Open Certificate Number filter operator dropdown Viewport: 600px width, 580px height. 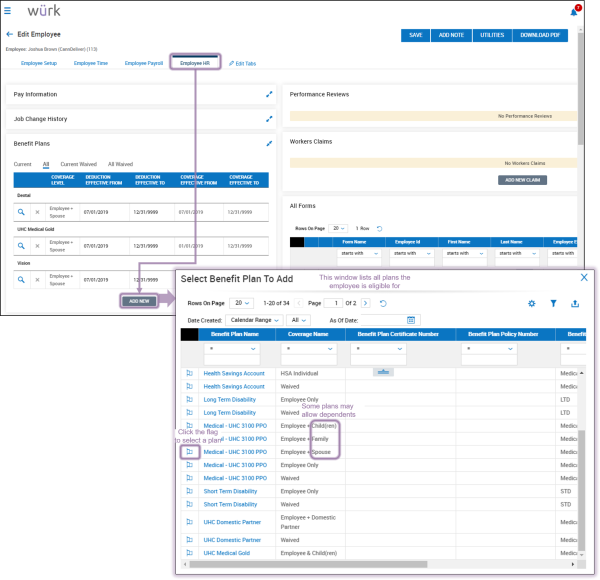(x=378, y=349)
